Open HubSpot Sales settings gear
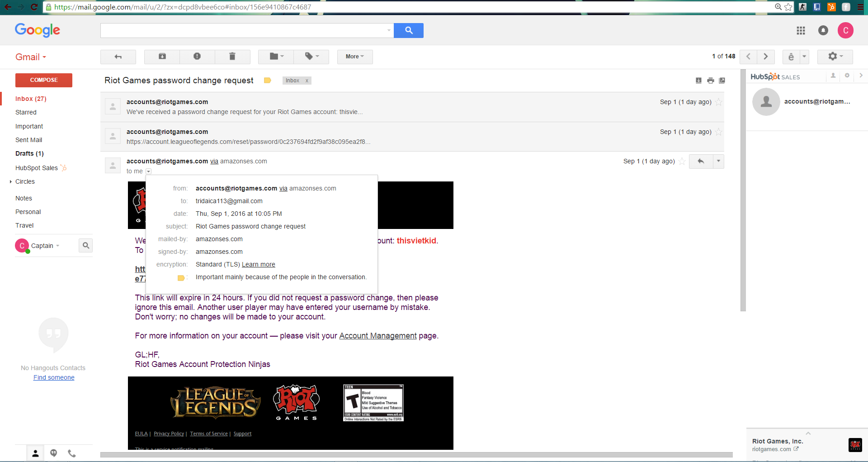Viewport: 868px width, 462px height. point(847,76)
